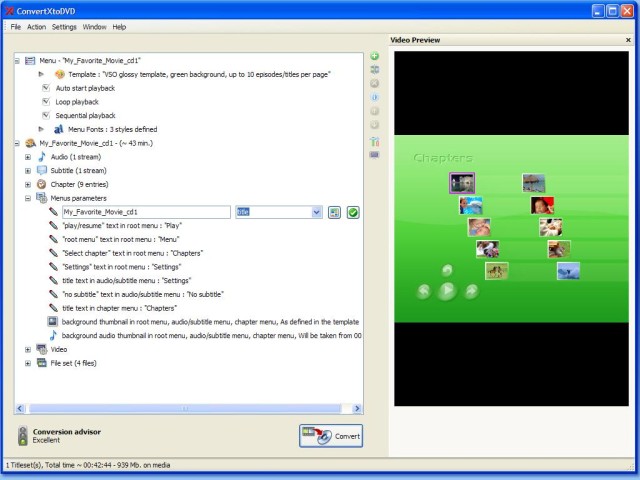Click the background thumbnail picture icon
This screenshot has height=480, width=640.
pyautogui.click(x=53, y=322)
